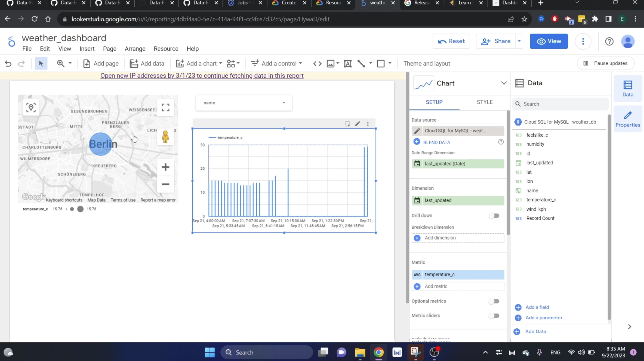Expand the Chart type chevron
This screenshot has width=644, height=361.
[x=504, y=83]
